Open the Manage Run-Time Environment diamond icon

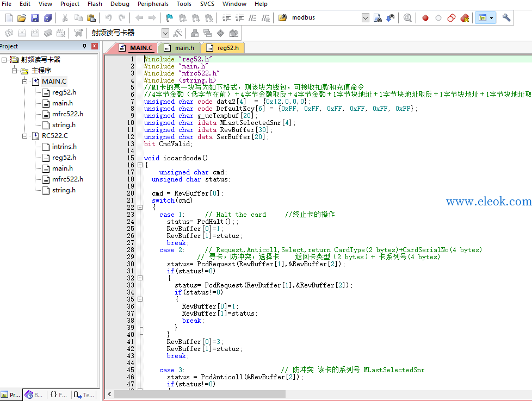point(220,33)
